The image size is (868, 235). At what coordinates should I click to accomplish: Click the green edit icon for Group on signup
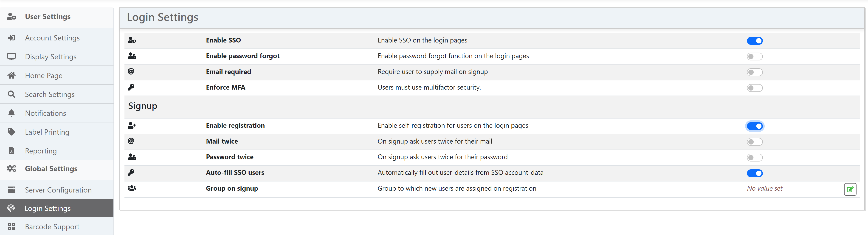coord(849,190)
